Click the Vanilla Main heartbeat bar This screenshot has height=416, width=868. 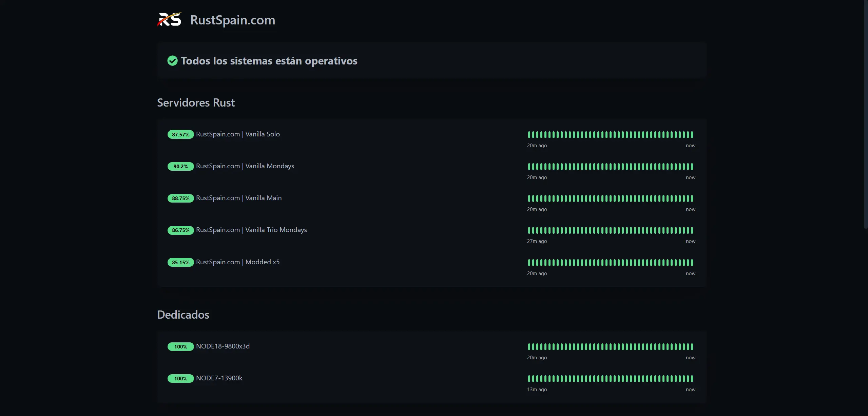(x=611, y=198)
